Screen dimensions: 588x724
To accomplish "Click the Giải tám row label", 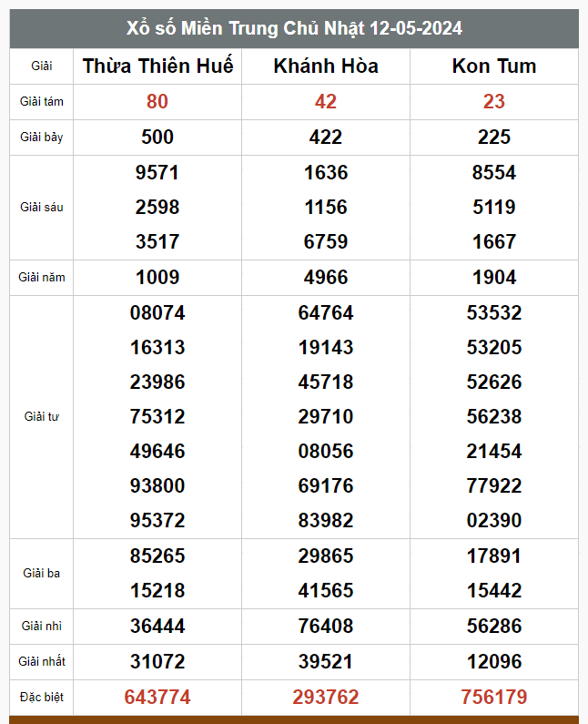I will tap(42, 101).
